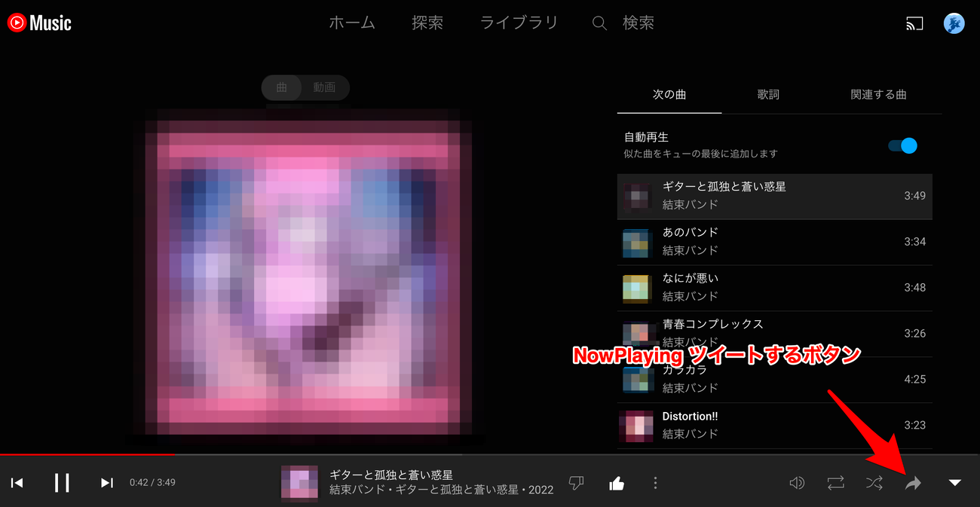Switch to 曲 (song) mode

(282, 88)
